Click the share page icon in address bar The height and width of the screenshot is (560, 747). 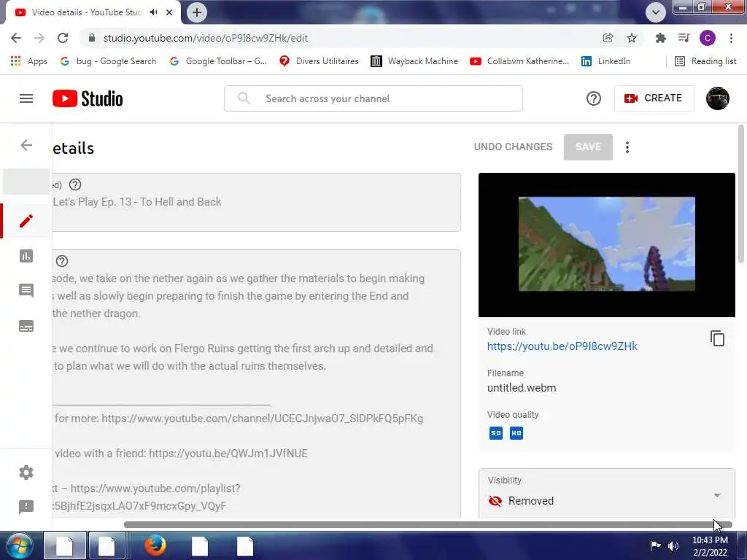pos(608,38)
